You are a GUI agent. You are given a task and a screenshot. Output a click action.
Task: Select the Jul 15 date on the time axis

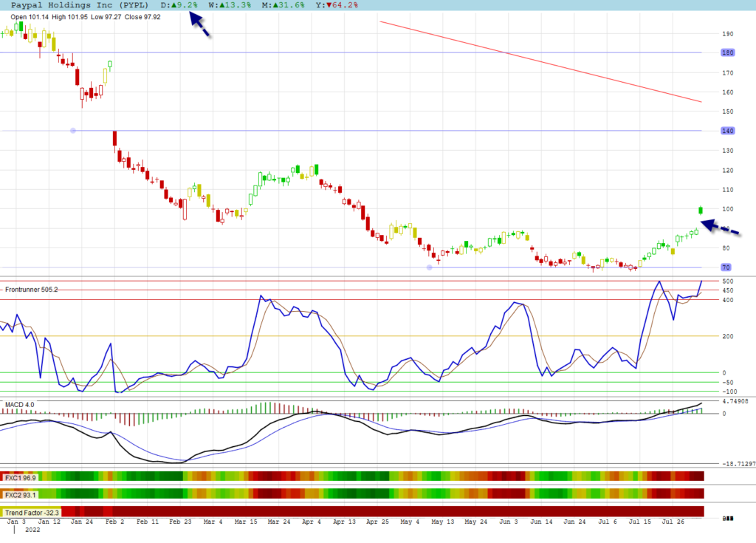click(x=640, y=522)
